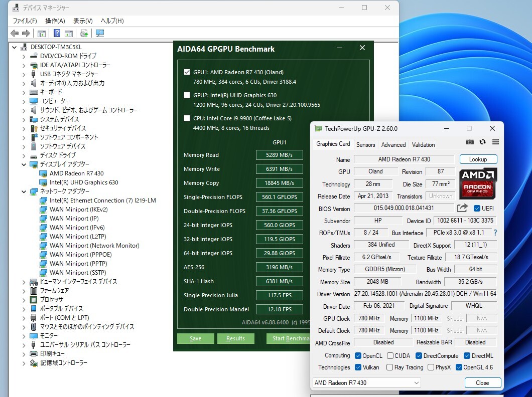Click the Close button in GPU-Z
The width and height of the screenshot is (532, 397).
click(482, 383)
